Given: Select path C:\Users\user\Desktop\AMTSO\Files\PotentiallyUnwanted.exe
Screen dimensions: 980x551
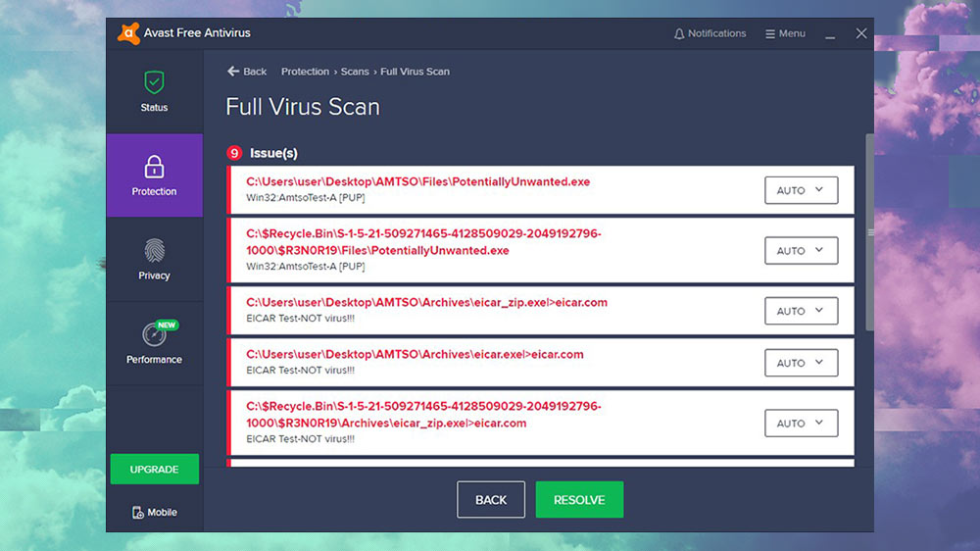Looking at the screenshot, I should (417, 182).
